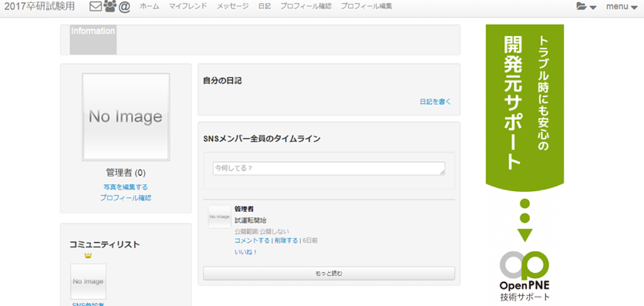This screenshot has width=644, height=306.
Task: Expand the menu dropdown
Action: (621, 7)
